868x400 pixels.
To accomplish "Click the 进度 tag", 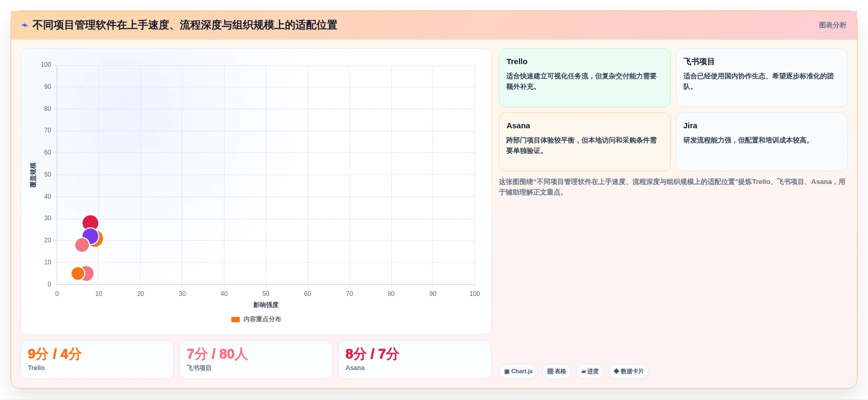I will [x=590, y=371].
